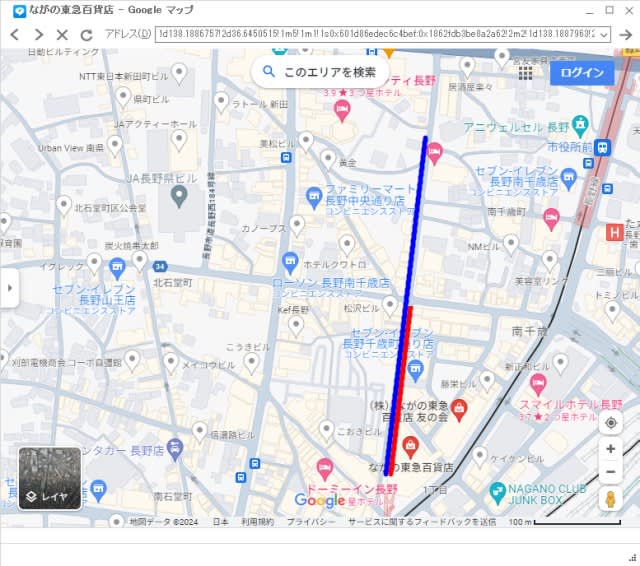Click the 松沢ビル place pin

tap(390, 306)
